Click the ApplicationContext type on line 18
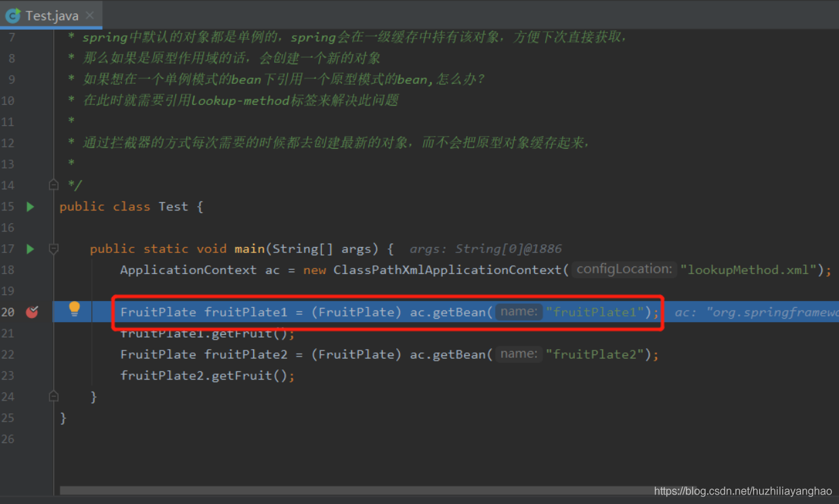 [188, 270]
